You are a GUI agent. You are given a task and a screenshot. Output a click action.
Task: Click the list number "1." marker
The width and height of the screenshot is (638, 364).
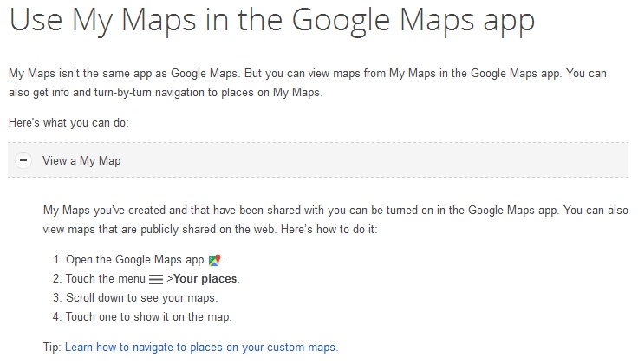57,259
